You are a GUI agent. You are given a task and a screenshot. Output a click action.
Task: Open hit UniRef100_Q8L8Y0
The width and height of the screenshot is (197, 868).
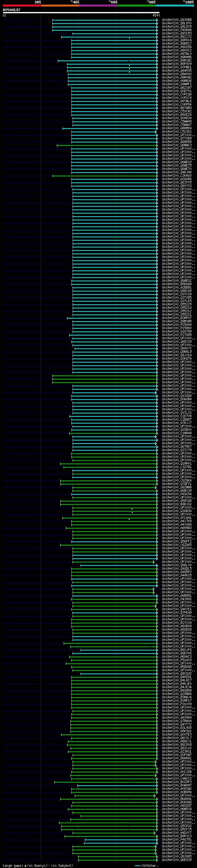(x=177, y=23)
